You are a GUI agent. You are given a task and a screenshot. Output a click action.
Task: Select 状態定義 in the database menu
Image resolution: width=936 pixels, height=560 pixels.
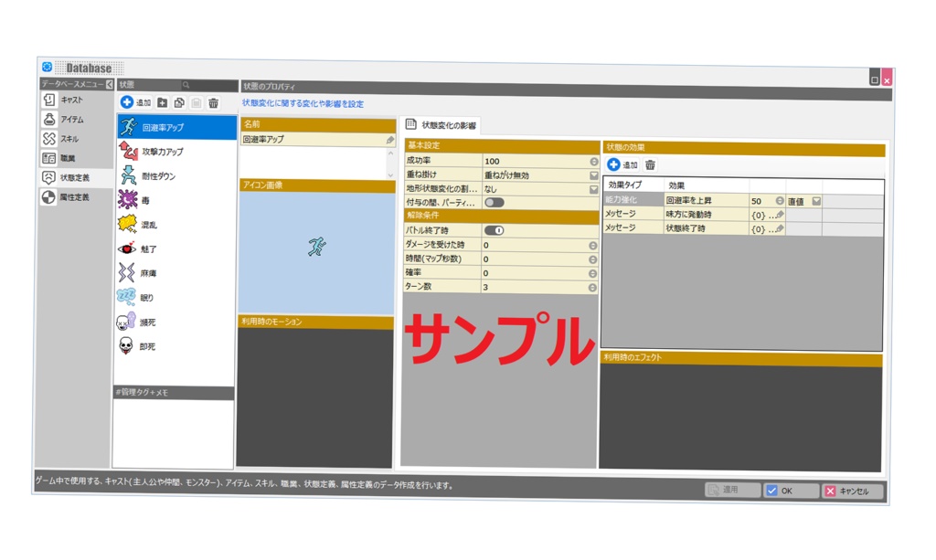click(x=76, y=178)
